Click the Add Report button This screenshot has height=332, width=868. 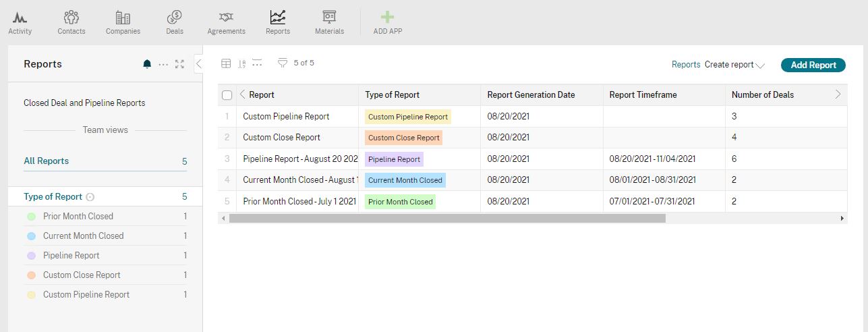pos(813,65)
